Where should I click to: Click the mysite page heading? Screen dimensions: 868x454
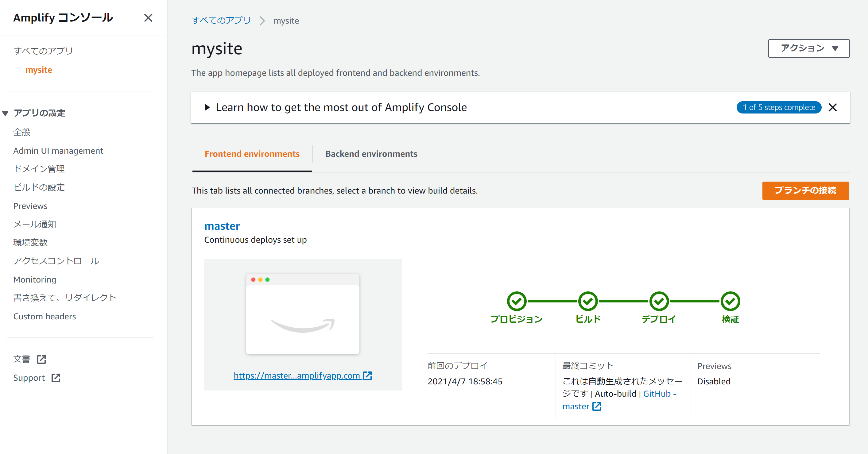217,49
